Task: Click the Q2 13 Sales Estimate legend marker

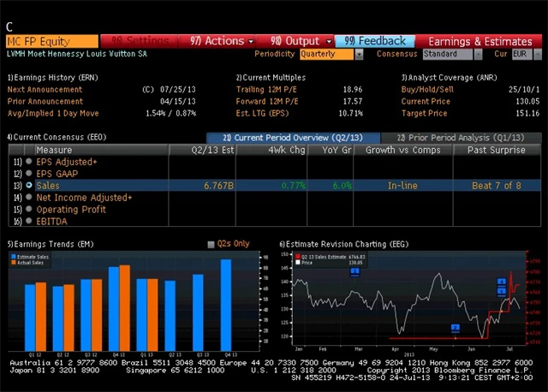Action: tap(297, 256)
